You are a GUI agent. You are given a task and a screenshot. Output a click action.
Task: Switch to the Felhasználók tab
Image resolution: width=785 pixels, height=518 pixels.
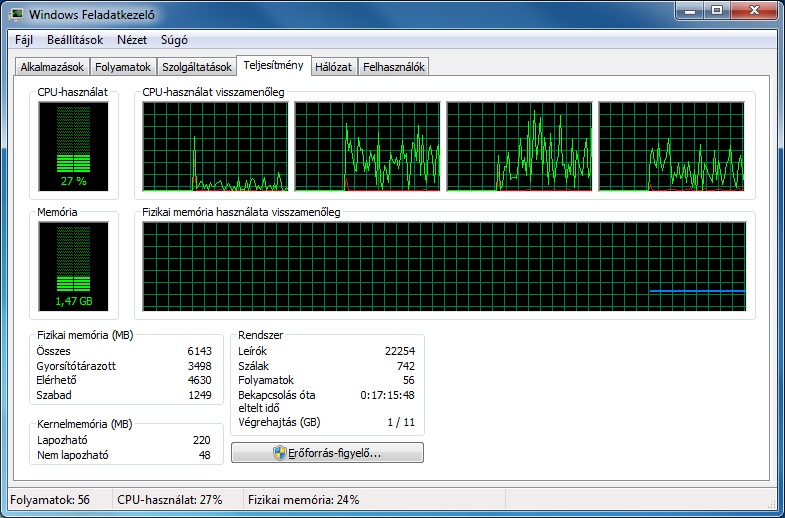point(394,67)
